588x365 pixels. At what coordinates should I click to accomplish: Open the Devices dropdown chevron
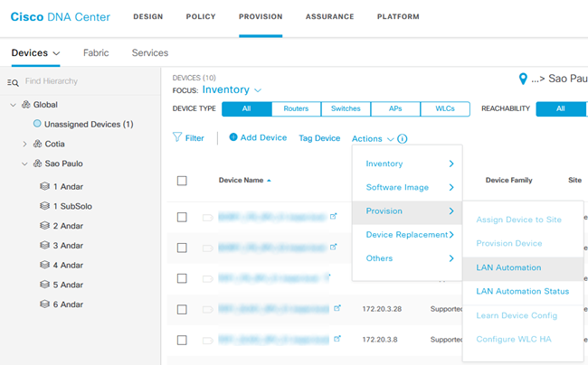tap(56, 53)
